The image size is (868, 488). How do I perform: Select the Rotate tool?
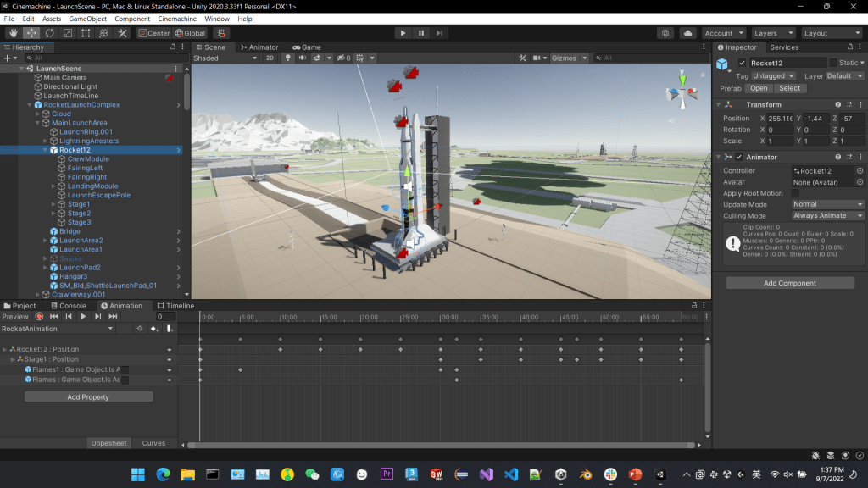coord(50,33)
